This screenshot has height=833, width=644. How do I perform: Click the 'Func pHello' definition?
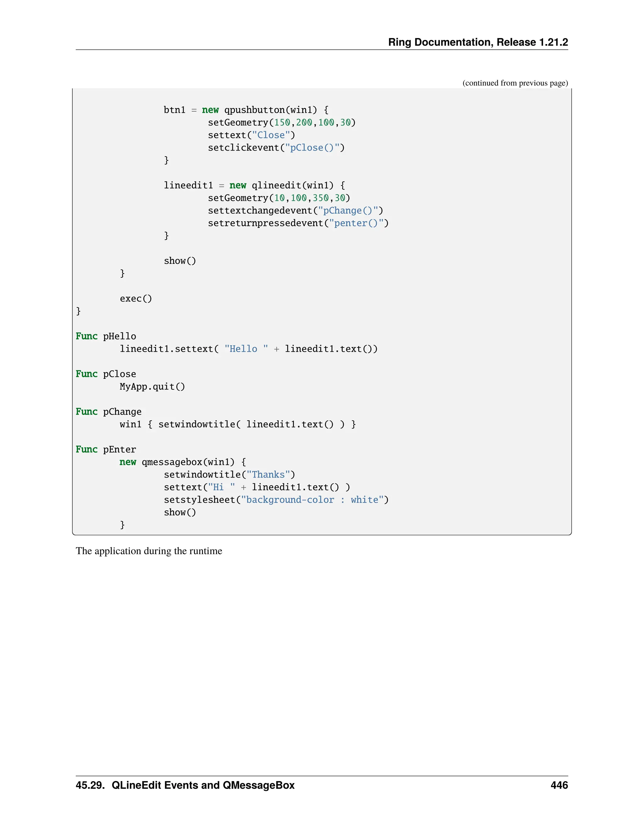pyautogui.click(x=106, y=336)
